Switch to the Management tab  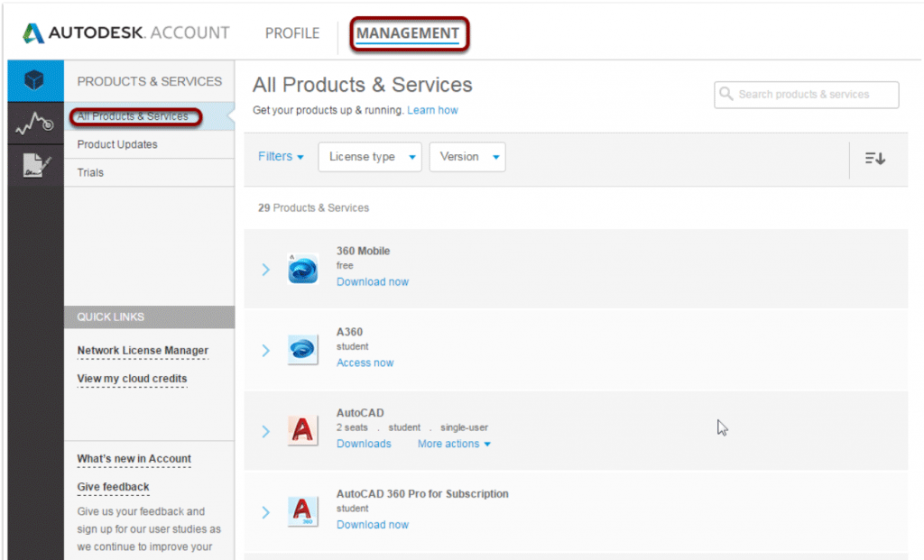(x=407, y=34)
